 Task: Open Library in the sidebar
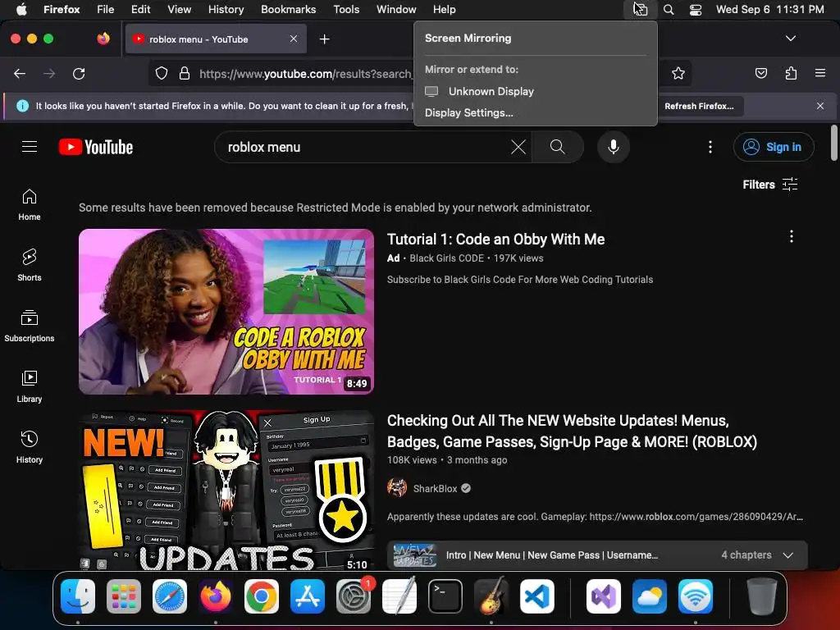(x=30, y=387)
